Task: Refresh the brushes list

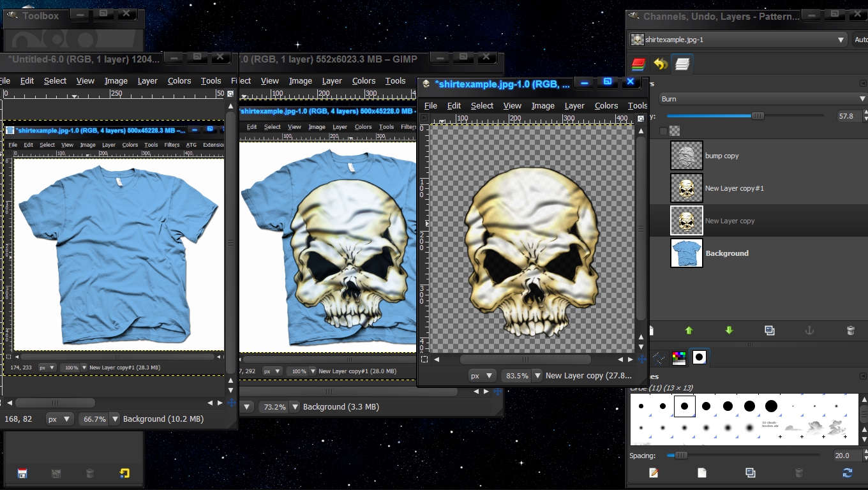Action: 848,473
